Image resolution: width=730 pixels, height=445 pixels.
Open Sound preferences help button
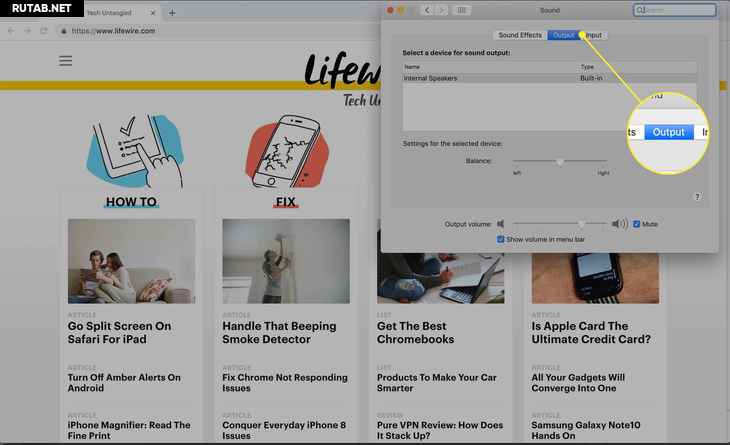click(697, 197)
